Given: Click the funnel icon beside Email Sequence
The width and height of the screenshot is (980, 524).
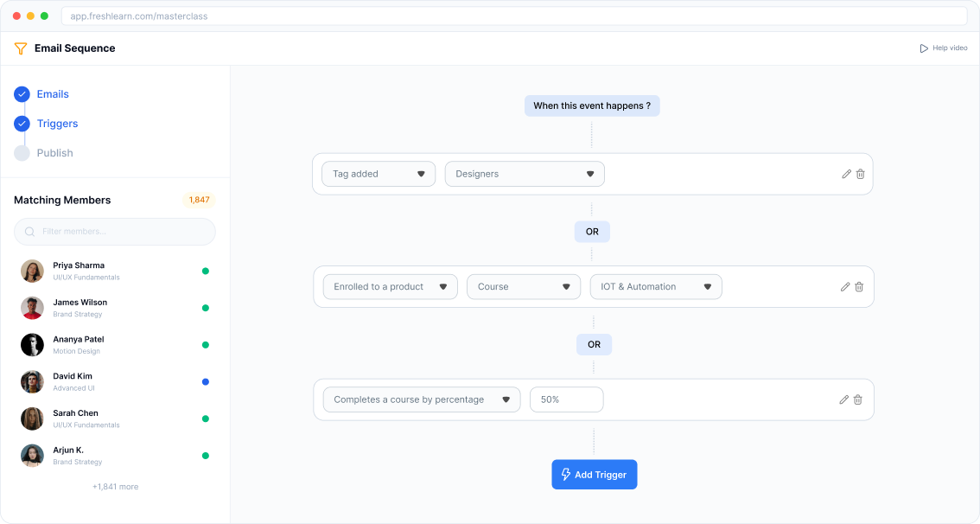Looking at the screenshot, I should (x=21, y=48).
